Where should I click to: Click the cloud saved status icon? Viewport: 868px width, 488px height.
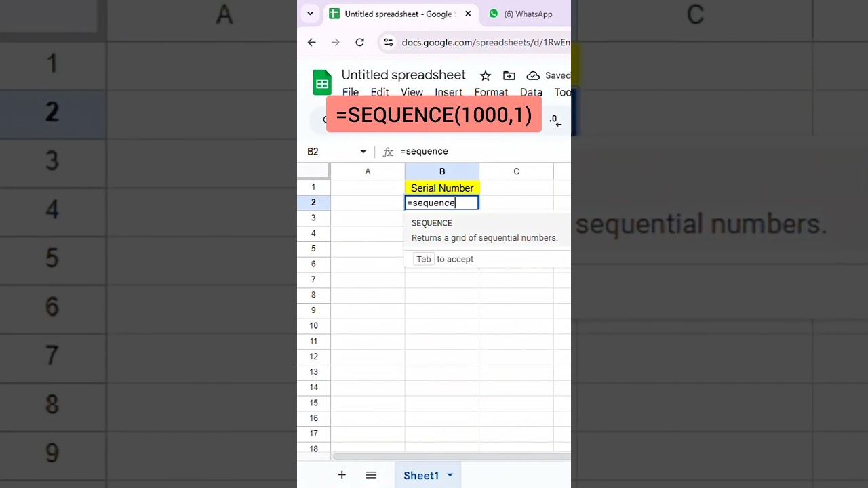533,75
